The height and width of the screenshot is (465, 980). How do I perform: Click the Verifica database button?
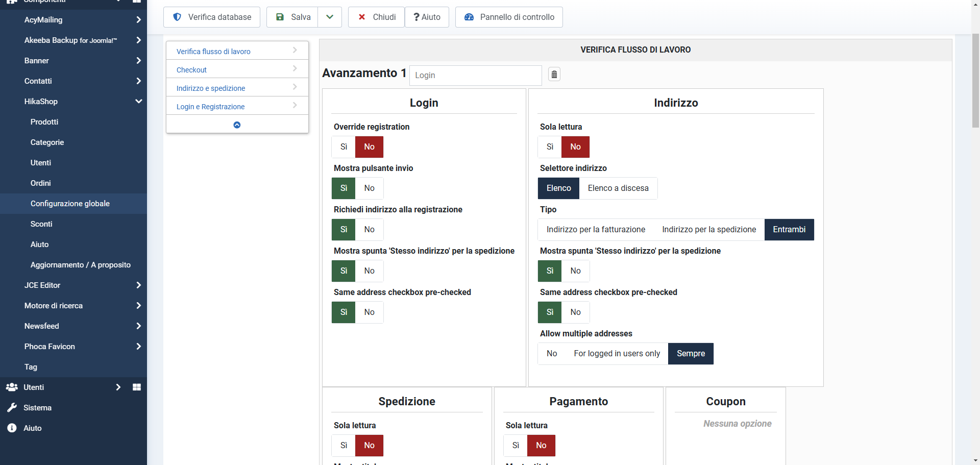coord(212,17)
